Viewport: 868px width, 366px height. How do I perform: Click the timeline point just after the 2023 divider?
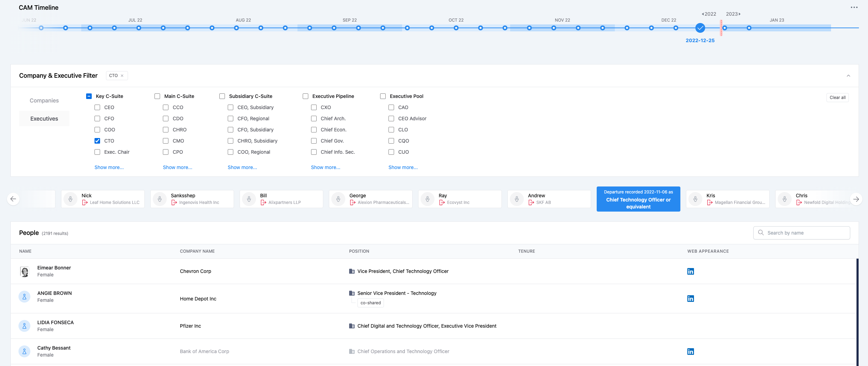click(725, 28)
